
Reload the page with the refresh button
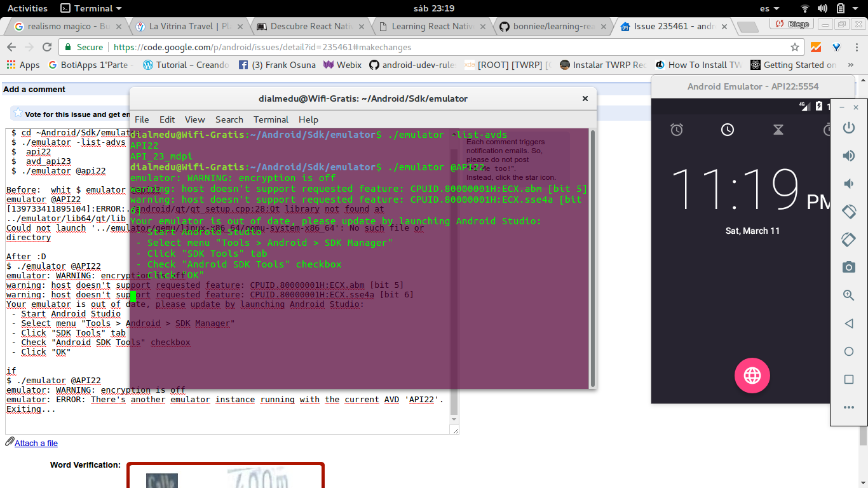(47, 47)
